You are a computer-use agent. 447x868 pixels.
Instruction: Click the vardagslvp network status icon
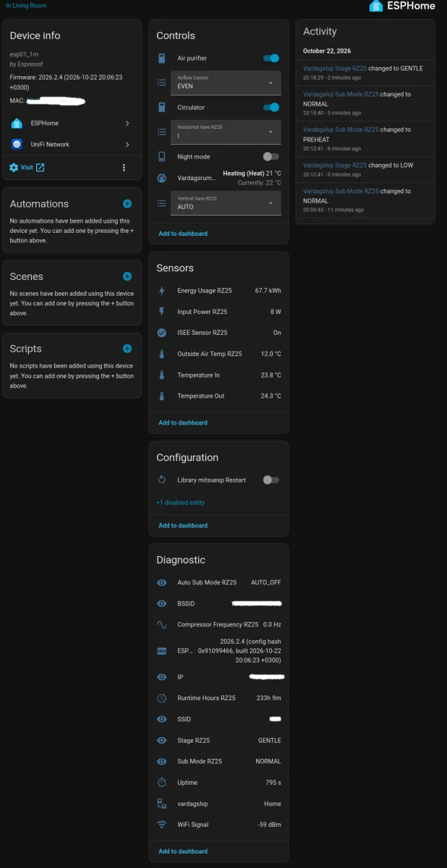coord(162,804)
